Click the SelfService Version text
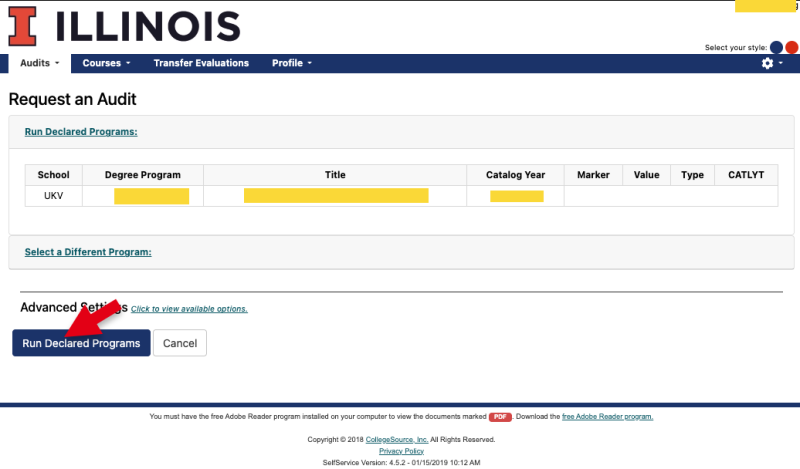 tap(401, 462)
